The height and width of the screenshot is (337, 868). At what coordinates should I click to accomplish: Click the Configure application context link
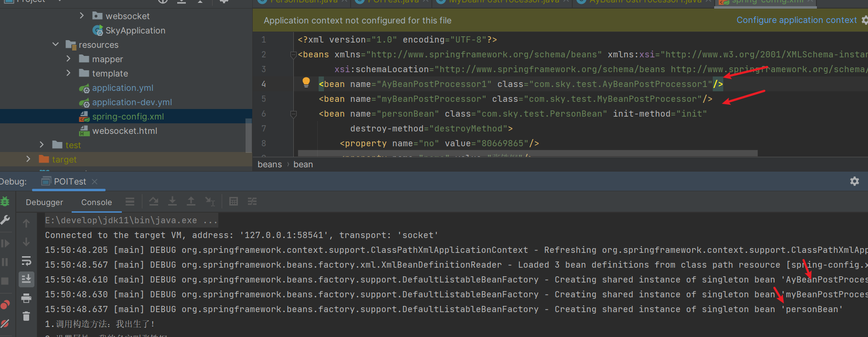tap(796, 20)
